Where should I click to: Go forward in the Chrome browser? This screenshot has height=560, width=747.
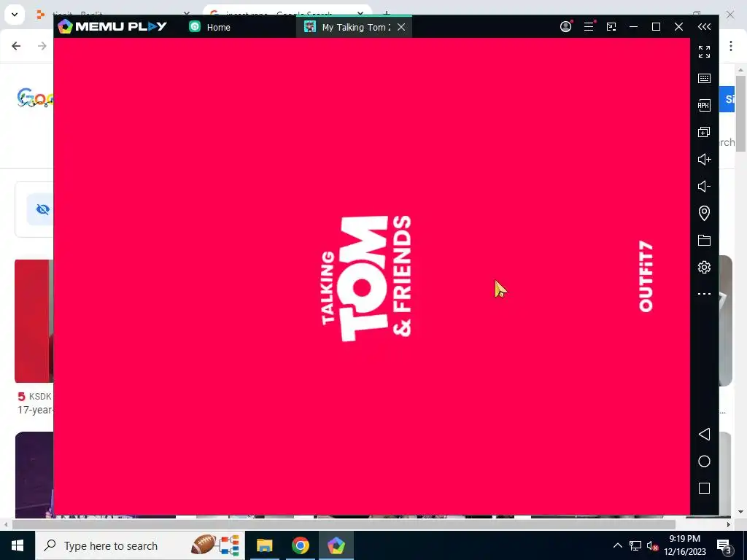click(x=42, y=46)
